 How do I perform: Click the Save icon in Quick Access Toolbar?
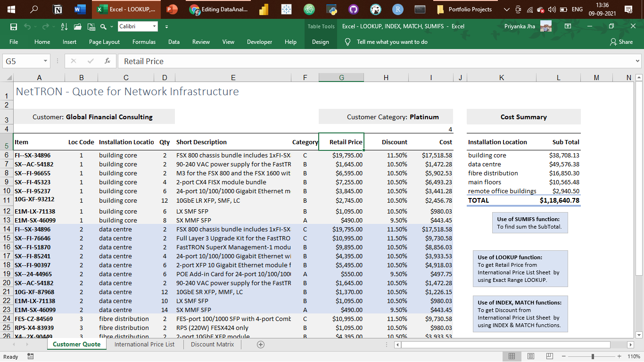point(14,26)
